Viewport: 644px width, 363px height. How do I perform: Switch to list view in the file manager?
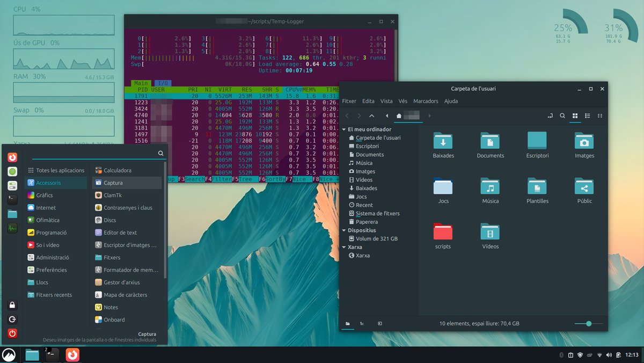point(587,116)
